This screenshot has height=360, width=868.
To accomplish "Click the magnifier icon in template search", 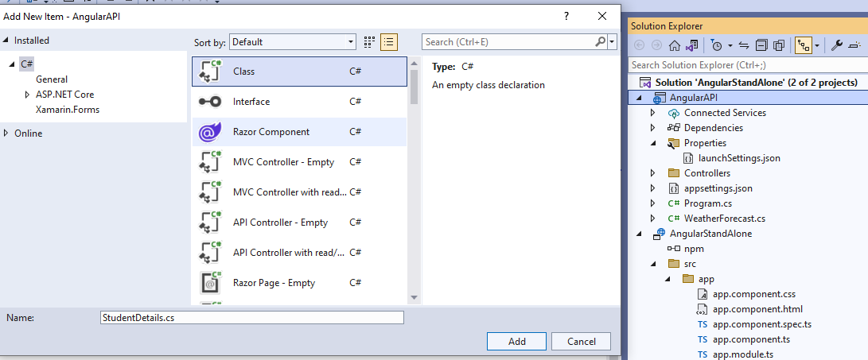I will click(601, 41).
